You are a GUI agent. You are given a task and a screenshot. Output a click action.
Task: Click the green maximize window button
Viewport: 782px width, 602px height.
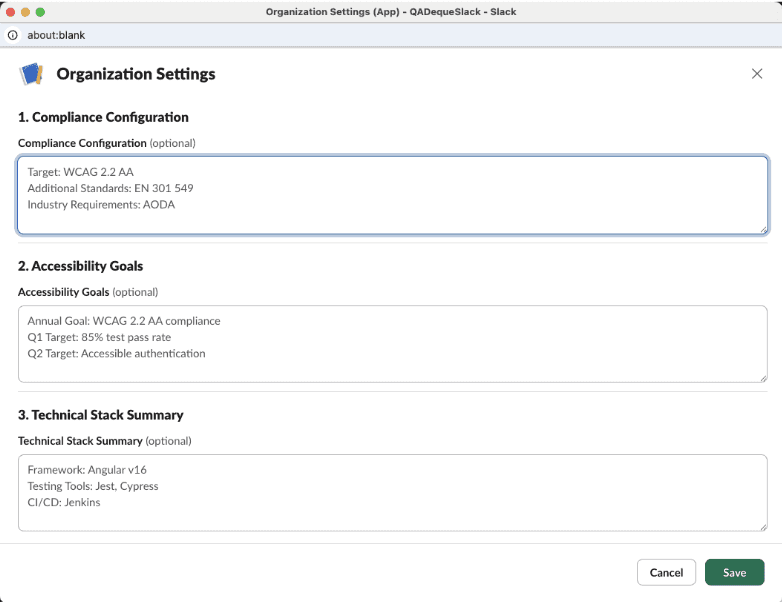[x=41, y=12]
